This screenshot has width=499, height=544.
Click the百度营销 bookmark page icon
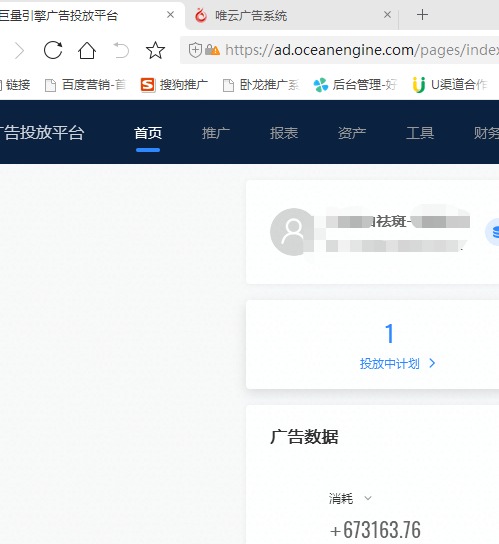tap(50, 85)
